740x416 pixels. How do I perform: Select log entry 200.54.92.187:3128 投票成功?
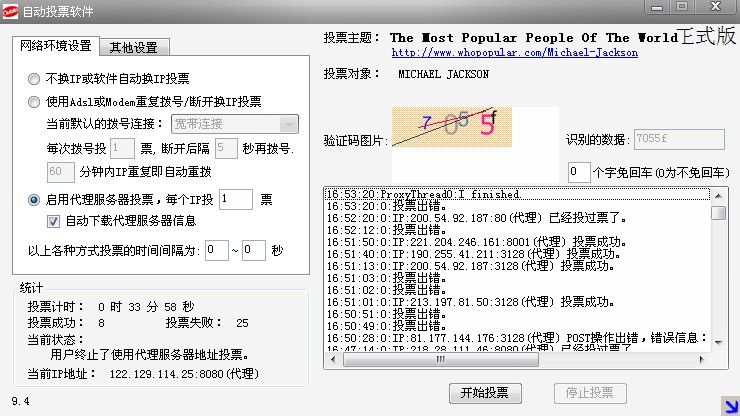tap(517, 266)
